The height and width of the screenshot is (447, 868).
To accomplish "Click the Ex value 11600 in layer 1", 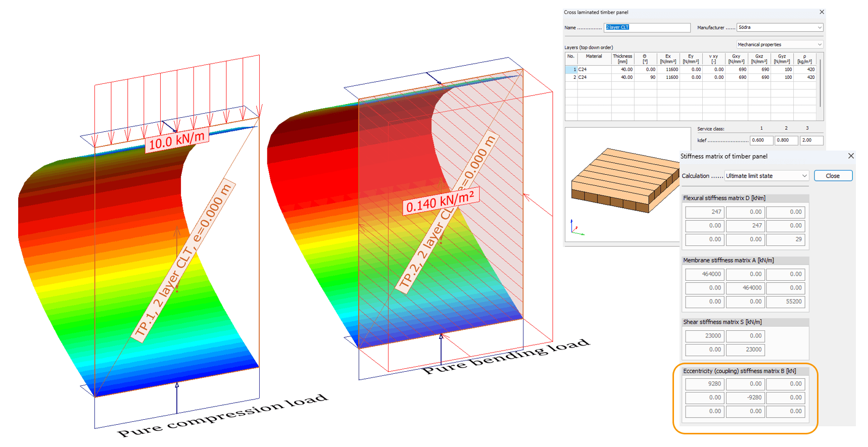I will click(x=668, y=69).
